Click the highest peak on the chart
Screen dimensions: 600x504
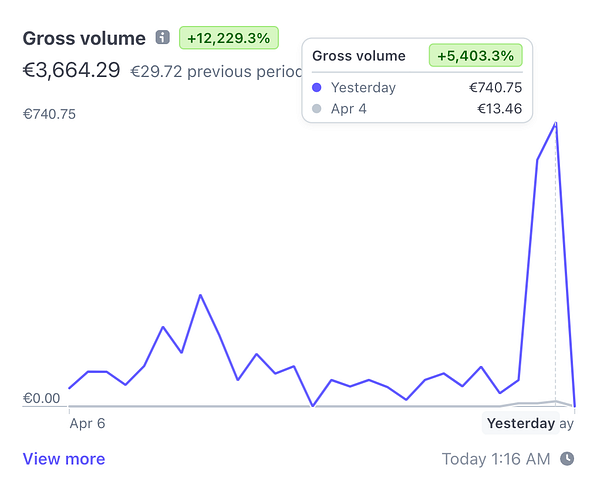click(x=556, y=123)
